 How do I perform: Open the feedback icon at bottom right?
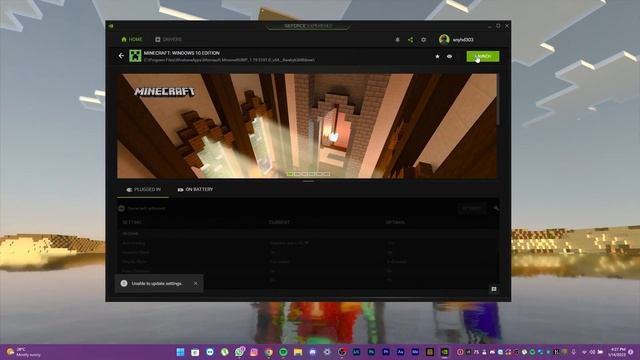point(494,289)
